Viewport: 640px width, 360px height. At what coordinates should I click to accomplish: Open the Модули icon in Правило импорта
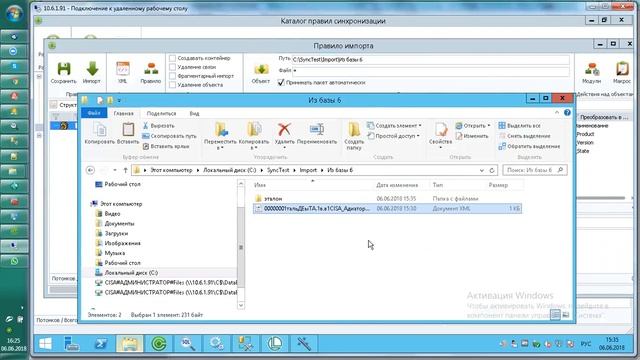coord(591,69)
